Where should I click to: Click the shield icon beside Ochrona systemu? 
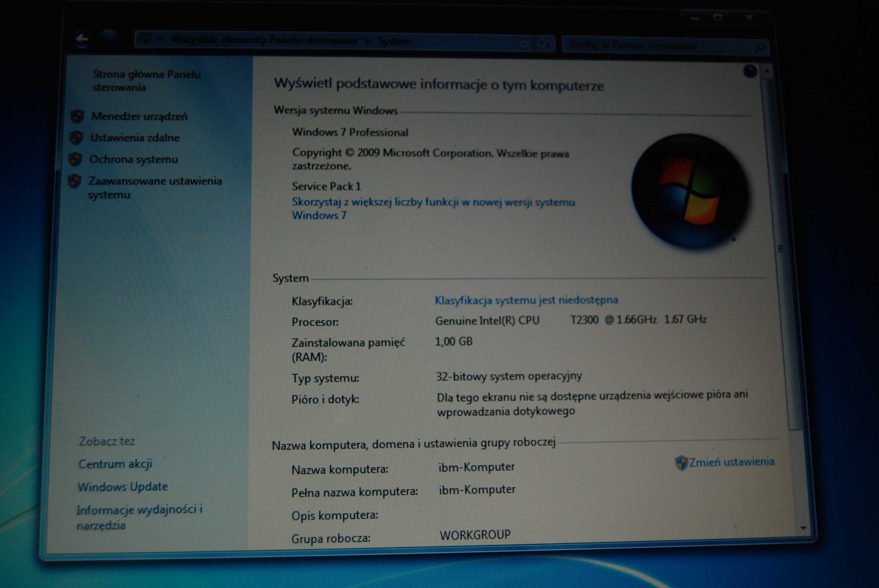point(75,159)
